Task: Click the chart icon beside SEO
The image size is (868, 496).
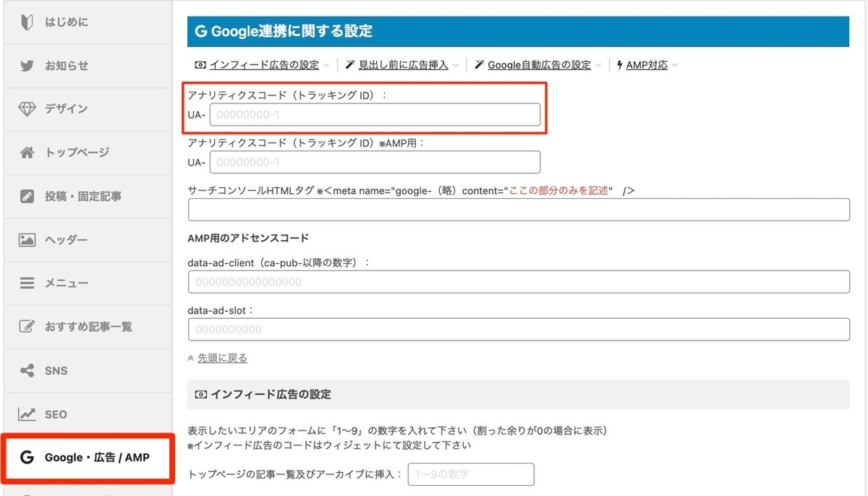Action: 27,414
